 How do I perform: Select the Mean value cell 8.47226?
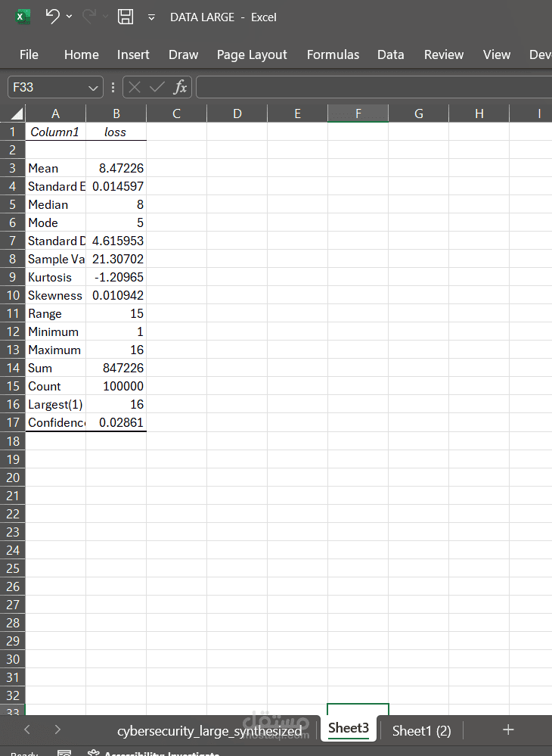point(116,168)
